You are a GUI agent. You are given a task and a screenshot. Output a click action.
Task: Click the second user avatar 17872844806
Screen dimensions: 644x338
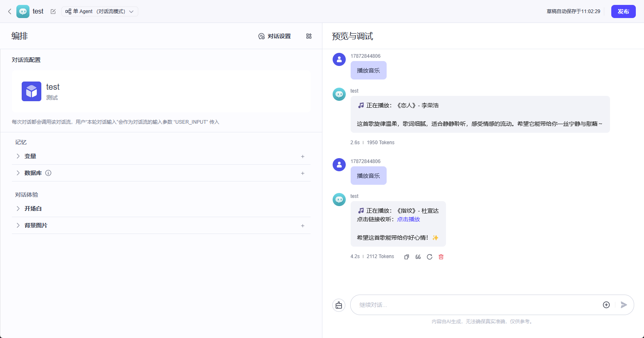(x=339, y=165)
